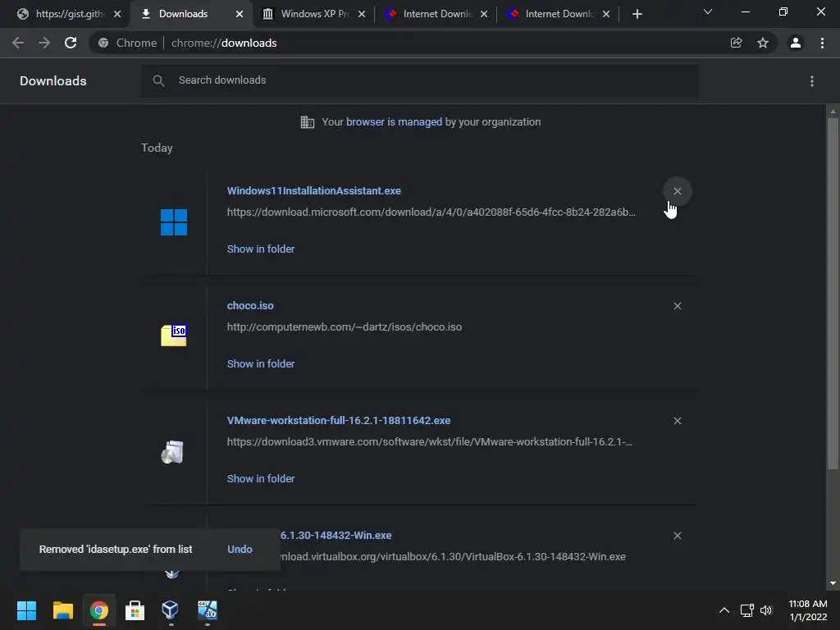Screen dimensions: 840x630
Task: Click the computernewb.com choco.iso URL
Action: pos(345,326)
